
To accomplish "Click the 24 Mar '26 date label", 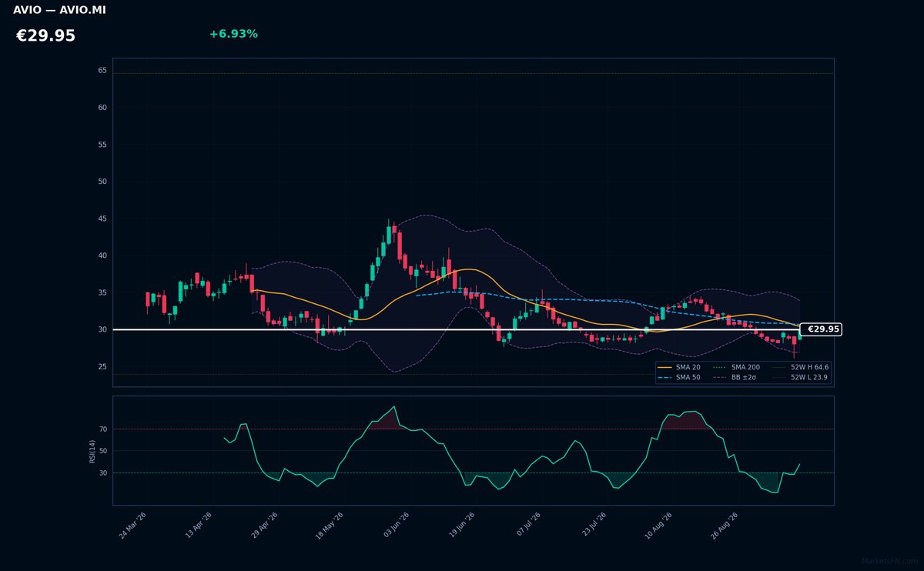I will [x=132, y=526].
